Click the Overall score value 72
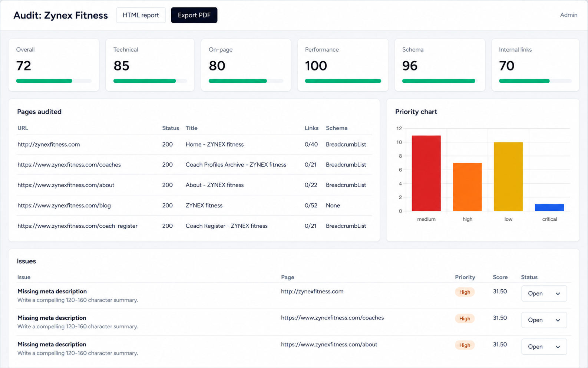The height and width of the screenshot is (368, 588). (x=24, y=66)
